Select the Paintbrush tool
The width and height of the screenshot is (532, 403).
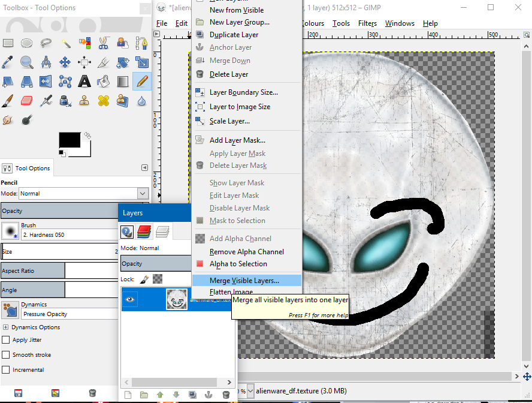point(8,101)
